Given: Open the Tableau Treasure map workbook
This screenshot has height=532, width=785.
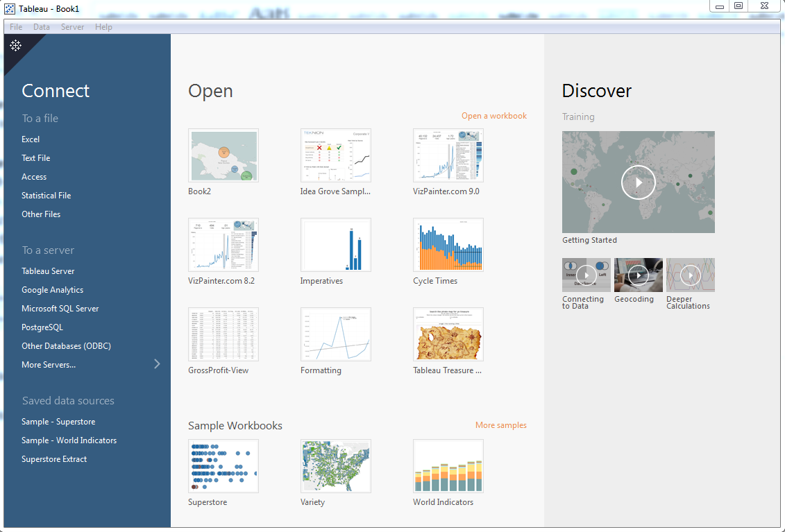Looking at the screenshot, I should point(448,334).
